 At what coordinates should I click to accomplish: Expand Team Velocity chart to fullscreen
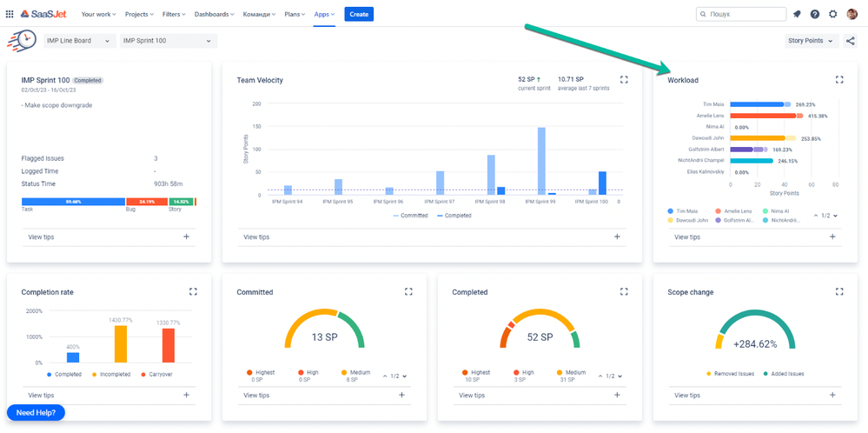[x=624, y=80]
